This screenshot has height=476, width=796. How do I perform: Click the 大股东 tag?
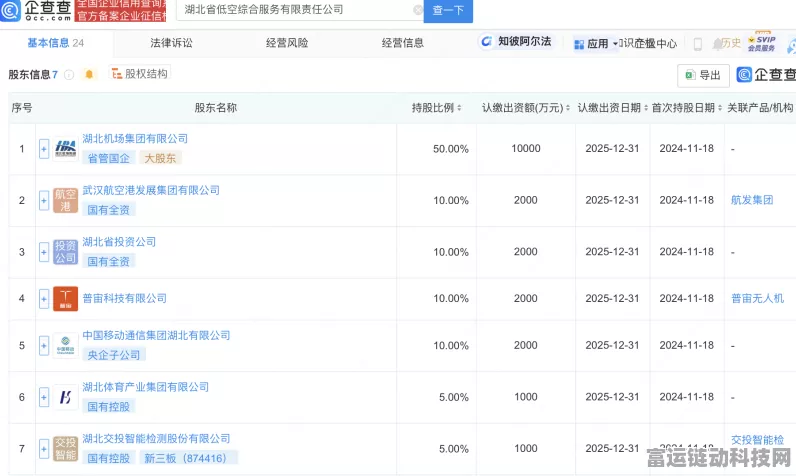[x=160, y=158]
